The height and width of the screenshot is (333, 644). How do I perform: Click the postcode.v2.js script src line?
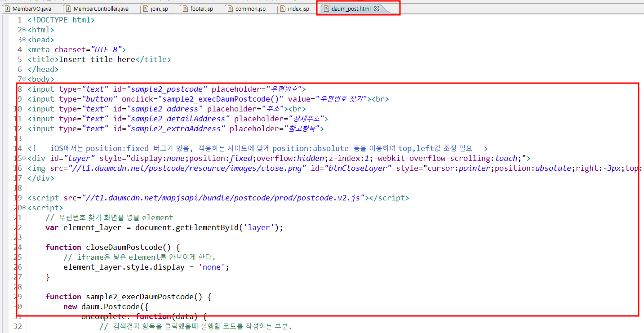point(218,198)
